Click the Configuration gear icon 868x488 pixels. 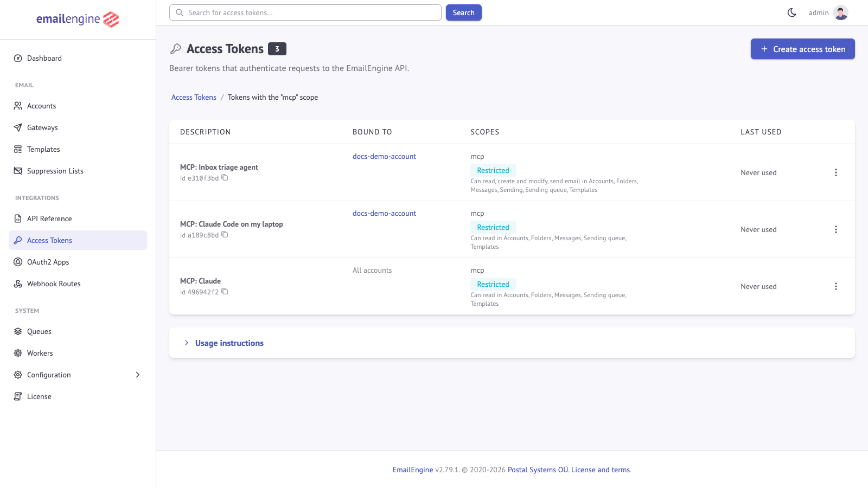pyautogui.click(x=18, y=375)
